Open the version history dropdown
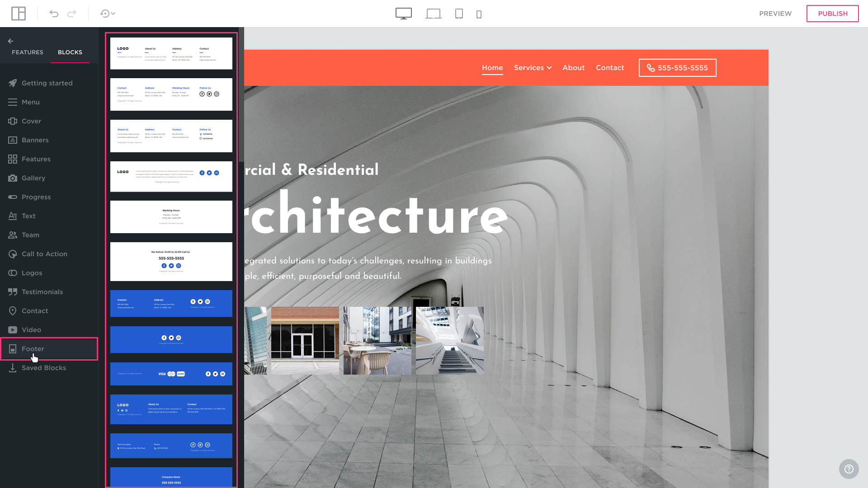 (108, 14)
